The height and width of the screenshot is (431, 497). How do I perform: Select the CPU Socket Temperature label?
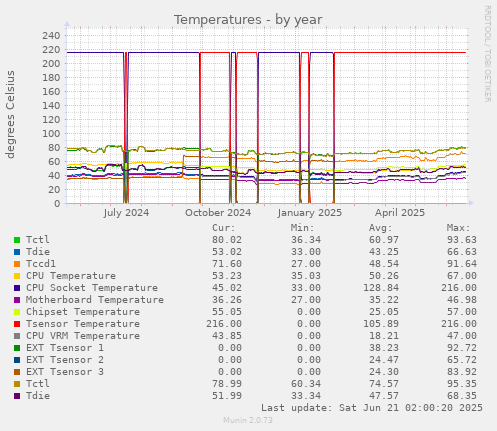pyautogui.click(x=92, y=288)
